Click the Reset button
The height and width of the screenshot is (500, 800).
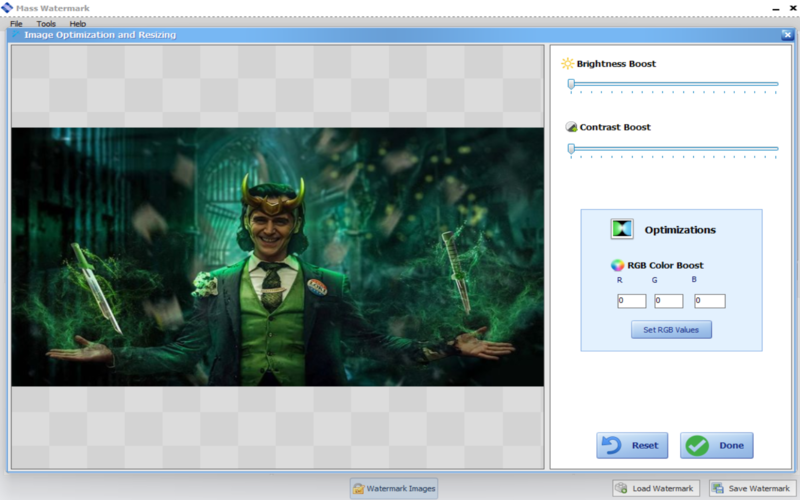coord(632,445)
